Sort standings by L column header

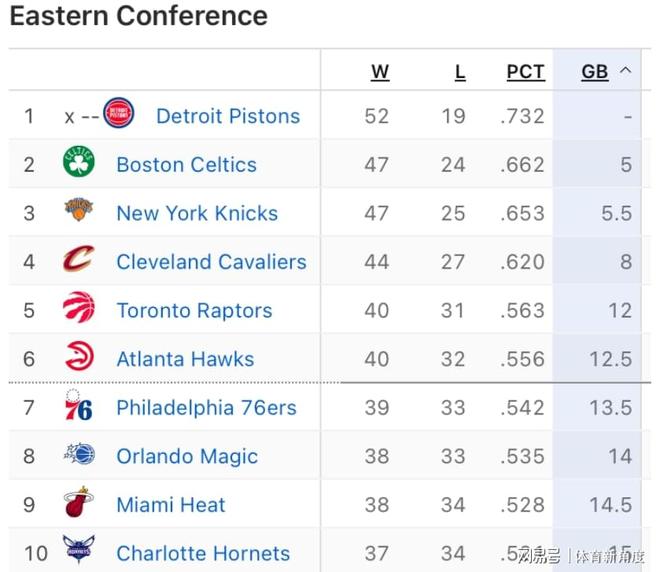tap(460, 72)
